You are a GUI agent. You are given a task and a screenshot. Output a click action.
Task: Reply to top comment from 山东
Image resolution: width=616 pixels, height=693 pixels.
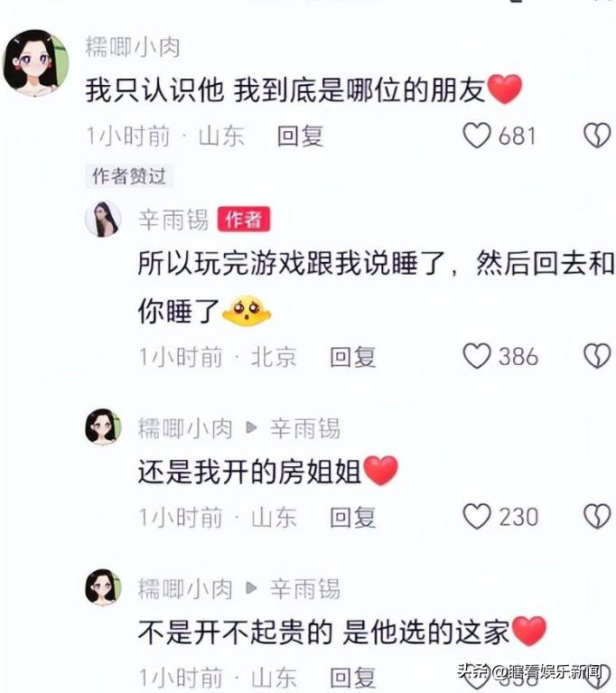pos(300,136)
